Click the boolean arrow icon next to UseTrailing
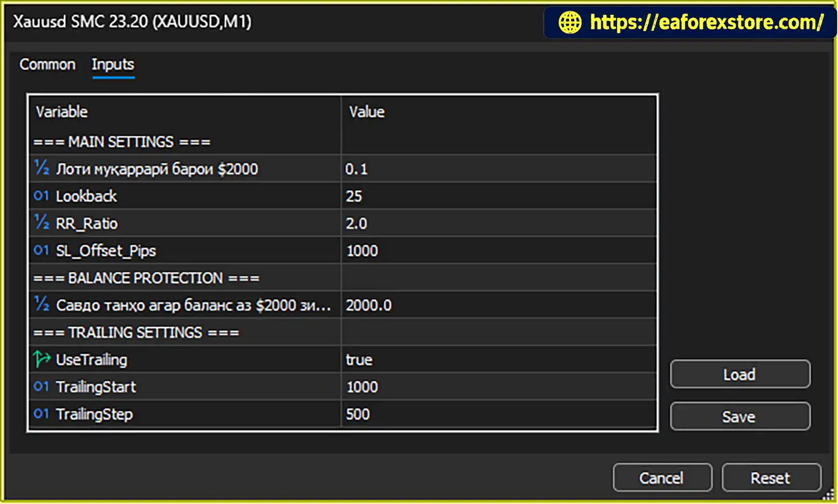Image resolution: width=838 pixels, height=504 pixels. coord(42,359)
